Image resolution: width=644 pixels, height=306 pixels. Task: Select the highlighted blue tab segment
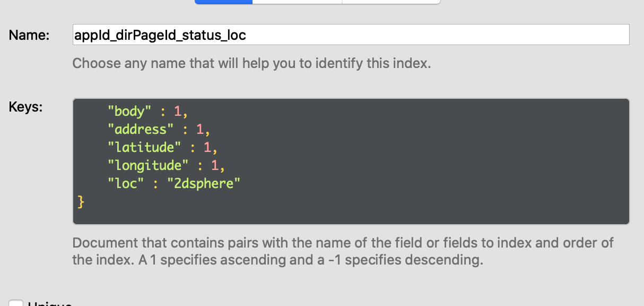223,2
